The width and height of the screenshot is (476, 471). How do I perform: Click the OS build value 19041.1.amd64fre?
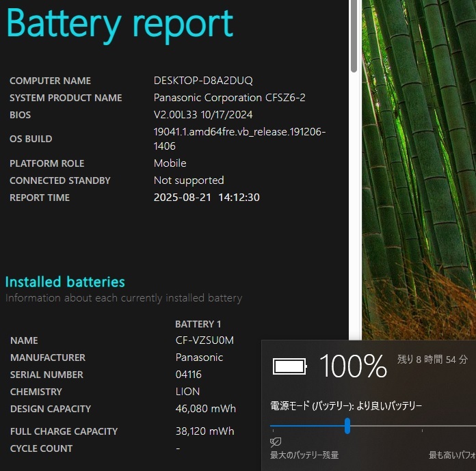point(239,139)
